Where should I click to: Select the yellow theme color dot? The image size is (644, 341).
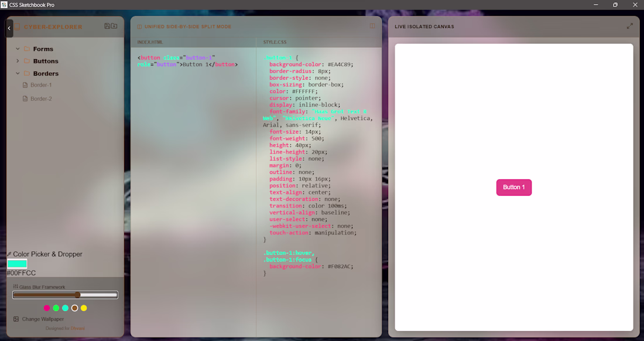(x=84, y=308)
